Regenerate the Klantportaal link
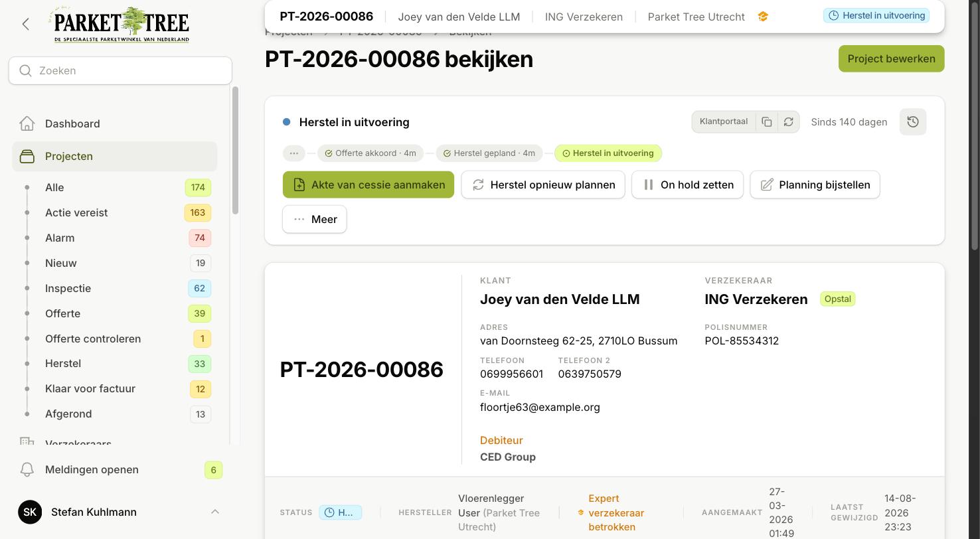980x539 pixels. click(x=789, y=121)
